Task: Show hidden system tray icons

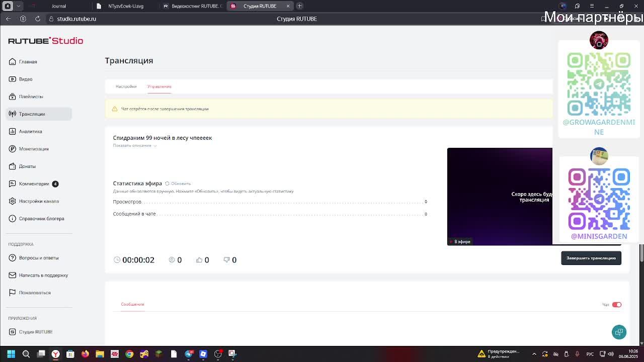Action: 534,354
